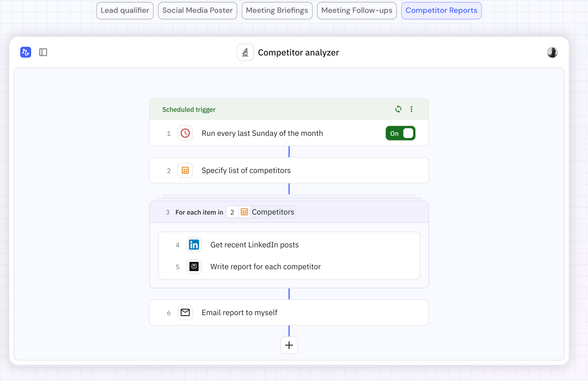Click table icon in step 2

click(185, 170)
